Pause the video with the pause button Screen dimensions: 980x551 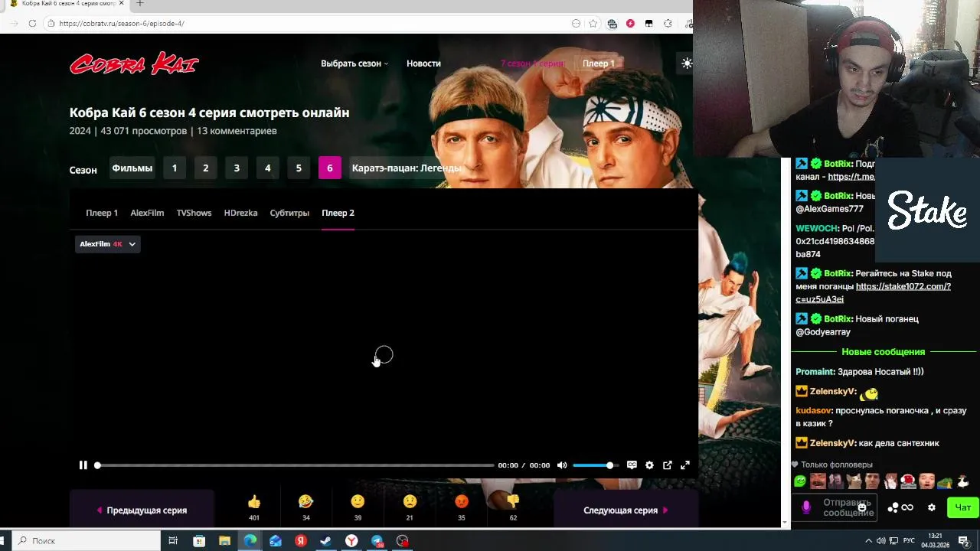pyautogui.click(x=83, y=465)
